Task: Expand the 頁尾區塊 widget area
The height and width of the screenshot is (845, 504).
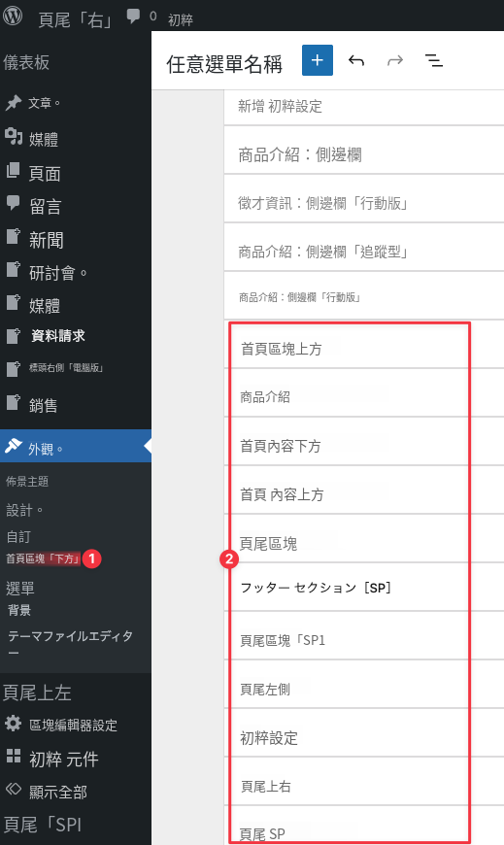Action: pyautogui.click(x=351, y=543)
